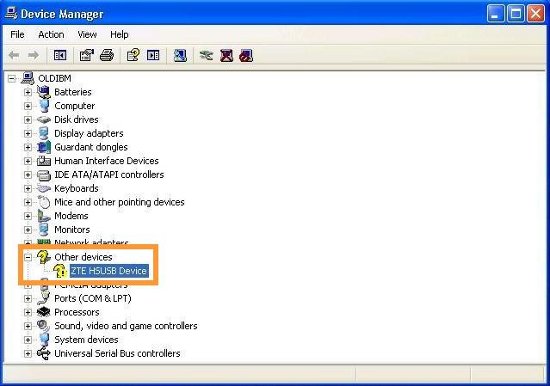
Task: Minimize the Device Manager window
Action: pos(495,14)
